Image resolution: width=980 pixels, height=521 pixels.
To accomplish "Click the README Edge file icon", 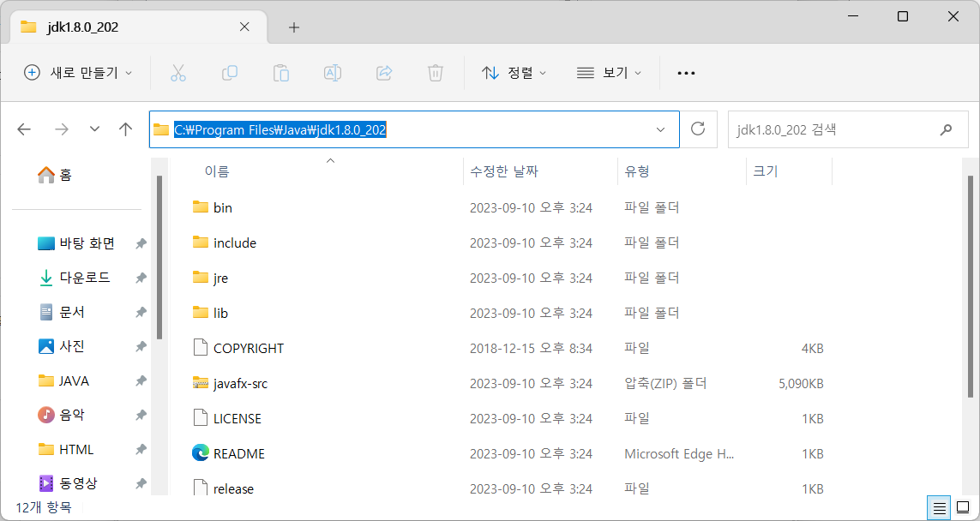I will pyautogui.click(x=200, y=453).
